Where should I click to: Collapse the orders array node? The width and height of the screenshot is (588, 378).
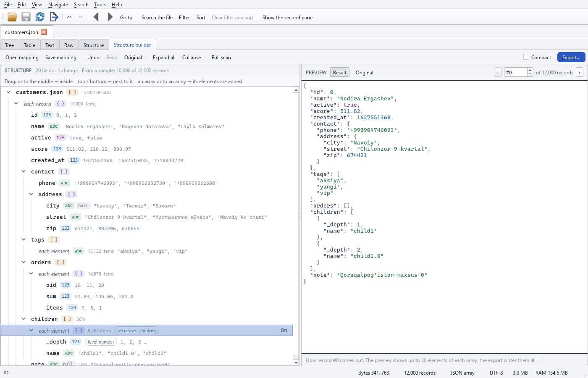pyautogui.click(x=24, y=262)
